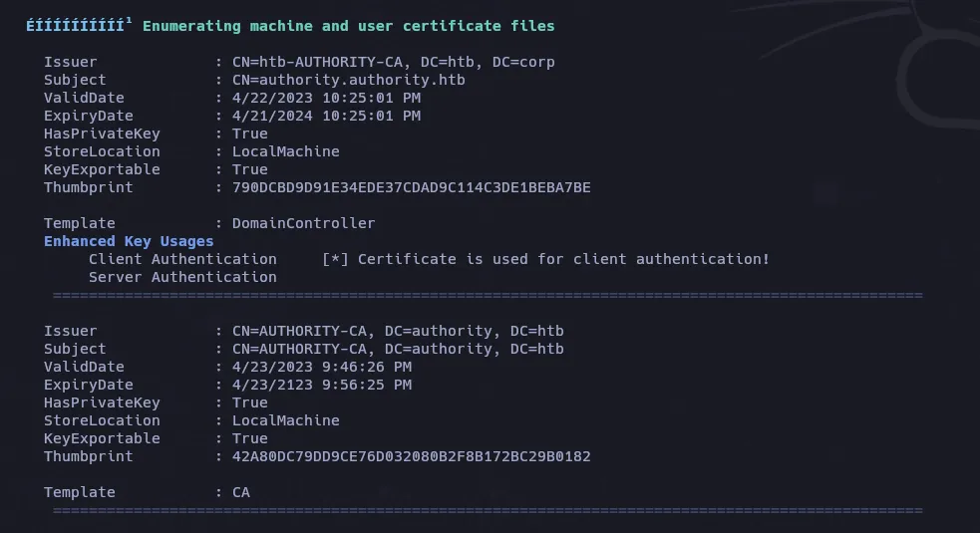Click thumbprint '790DCBD9D91E34EDE37CDAD9C114C3DE1BEBA7BE'
The image size is (980, 533).
pyautogui.click(x=412, y=187)
